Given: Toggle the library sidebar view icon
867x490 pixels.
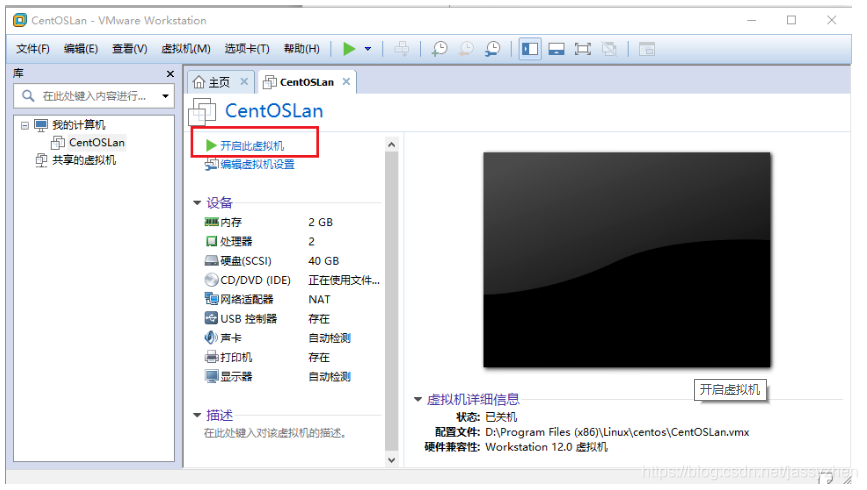Looking at the screenshot, I should pos(530,49).
